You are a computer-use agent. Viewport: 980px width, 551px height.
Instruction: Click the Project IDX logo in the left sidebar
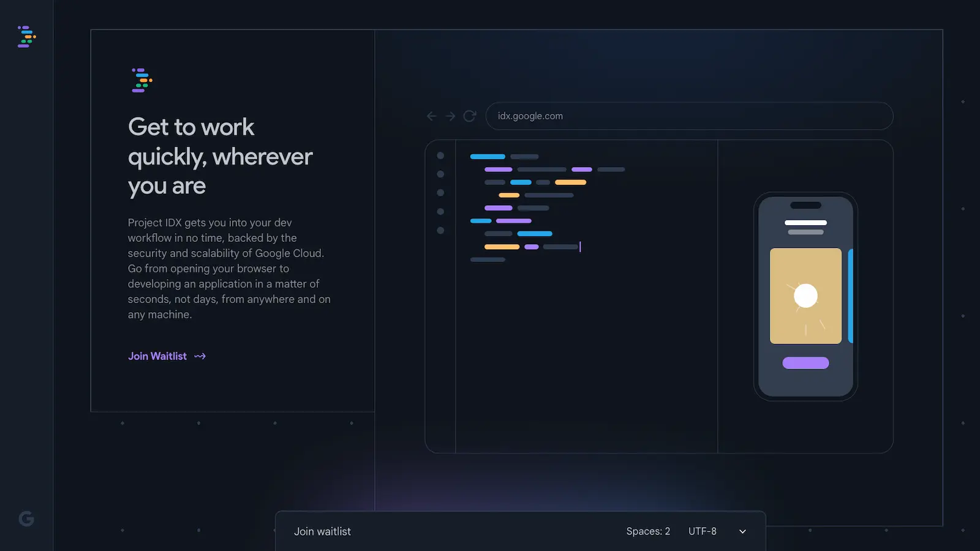coord(26,37)
